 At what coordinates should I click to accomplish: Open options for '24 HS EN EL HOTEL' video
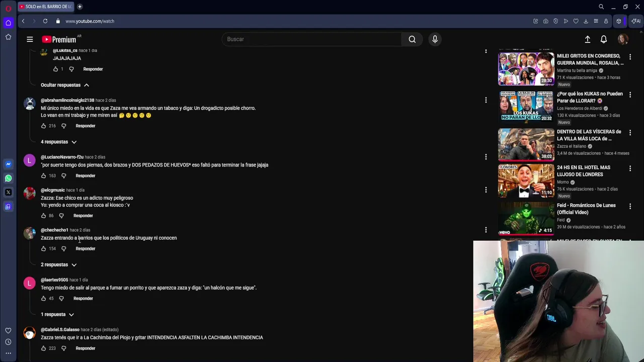click(630, 168)
